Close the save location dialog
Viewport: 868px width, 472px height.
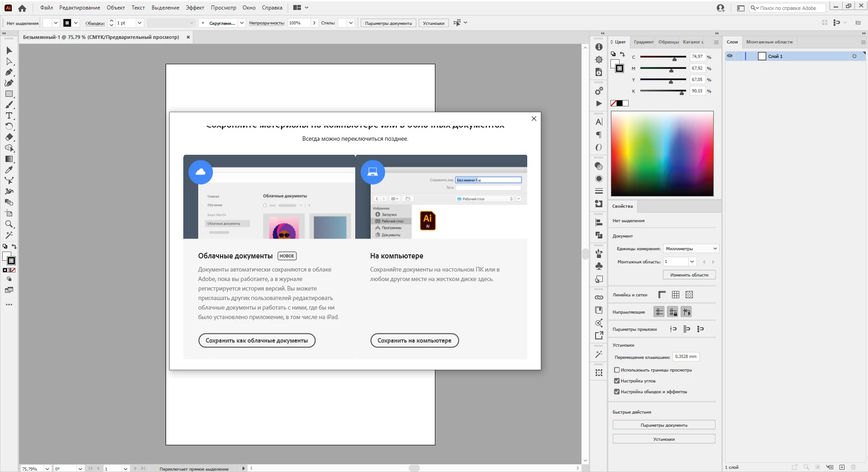(534, 119)
